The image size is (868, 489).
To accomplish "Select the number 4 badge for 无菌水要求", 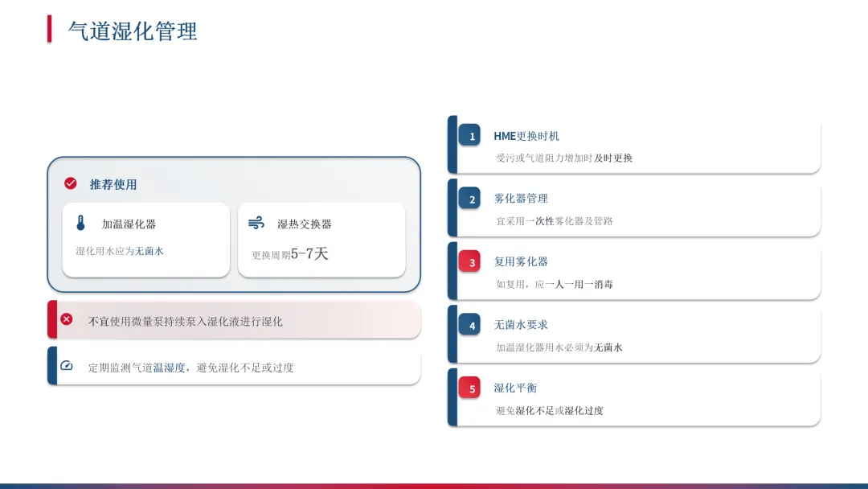I will point(469,325).
